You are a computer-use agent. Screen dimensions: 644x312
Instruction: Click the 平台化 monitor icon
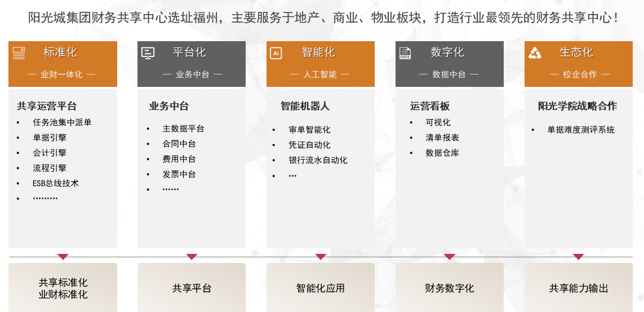[x=148, y=53]
